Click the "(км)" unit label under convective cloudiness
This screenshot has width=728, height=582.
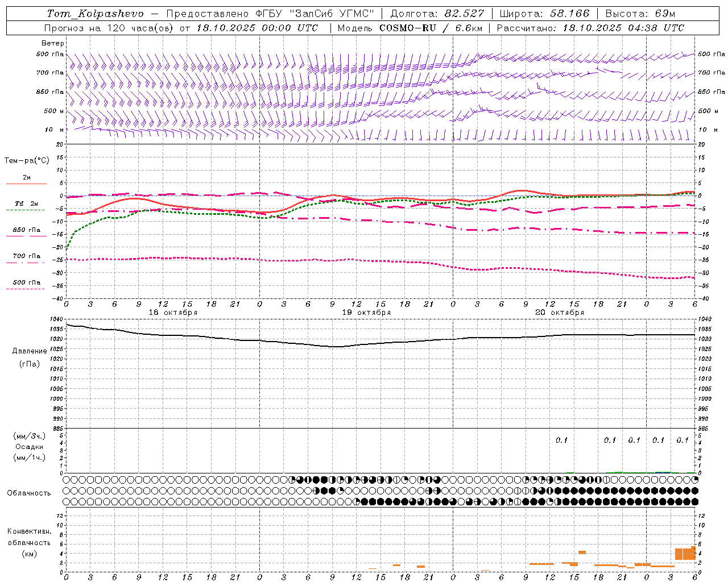pyautogui.click(x=29, y=554)
